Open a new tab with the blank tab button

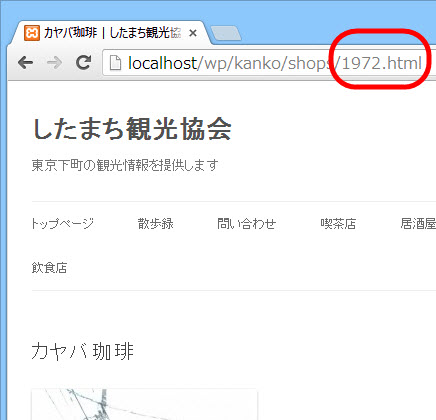tap(226, 34)
